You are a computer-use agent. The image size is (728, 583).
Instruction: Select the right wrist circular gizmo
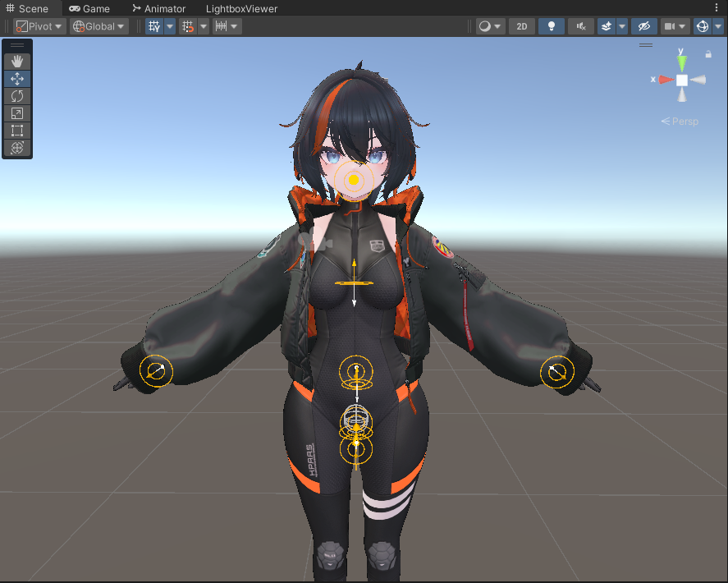[x=557, y=372]
